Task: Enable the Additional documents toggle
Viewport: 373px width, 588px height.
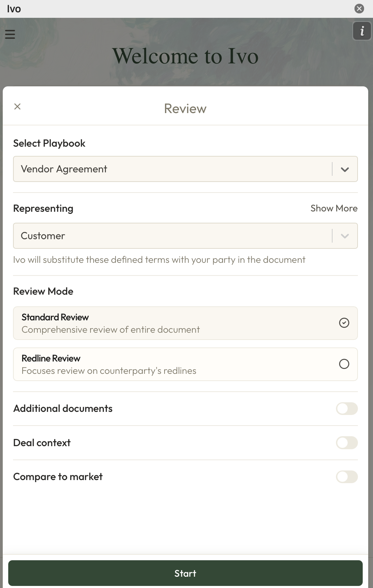Action: [347, 408]
